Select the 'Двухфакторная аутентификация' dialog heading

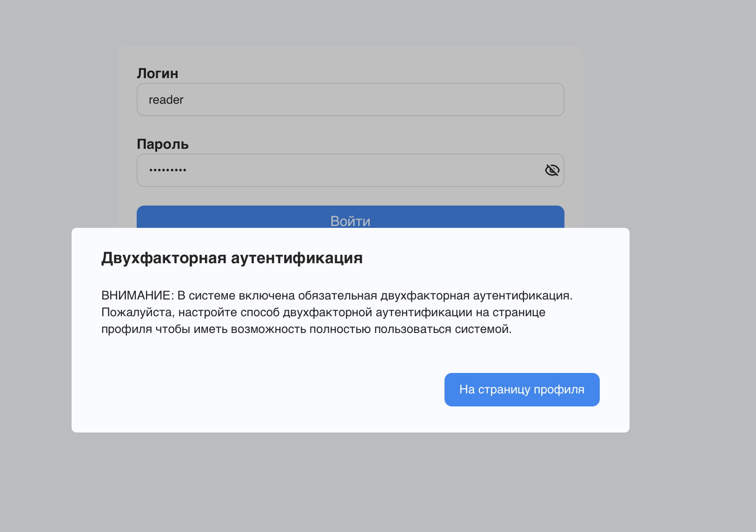232,258
